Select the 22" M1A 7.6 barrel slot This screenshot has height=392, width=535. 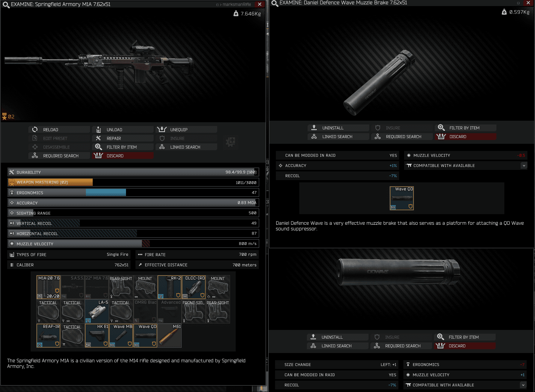(97, 287)
